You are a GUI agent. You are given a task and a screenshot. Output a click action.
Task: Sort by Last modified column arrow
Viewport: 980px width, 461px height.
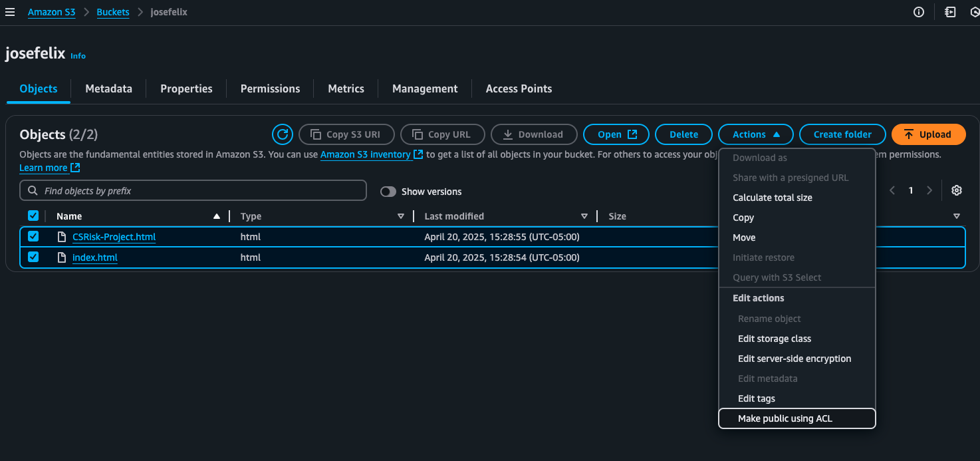584,216
